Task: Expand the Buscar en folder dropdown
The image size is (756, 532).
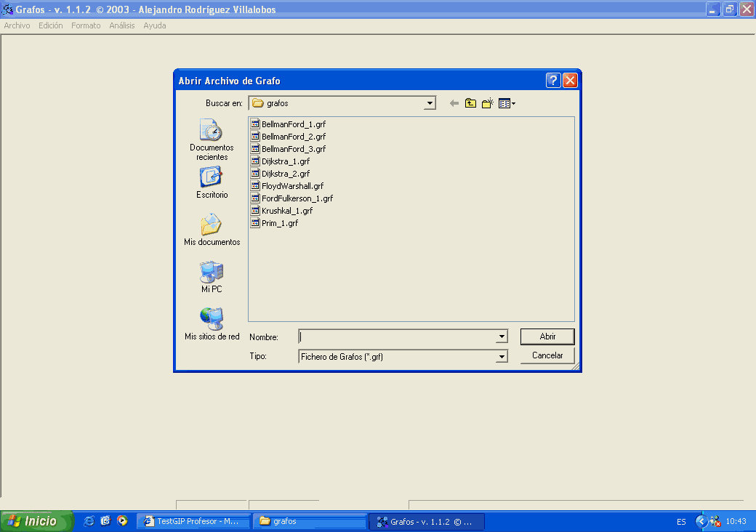Action: pyautogui.click(x=430, y=103)
